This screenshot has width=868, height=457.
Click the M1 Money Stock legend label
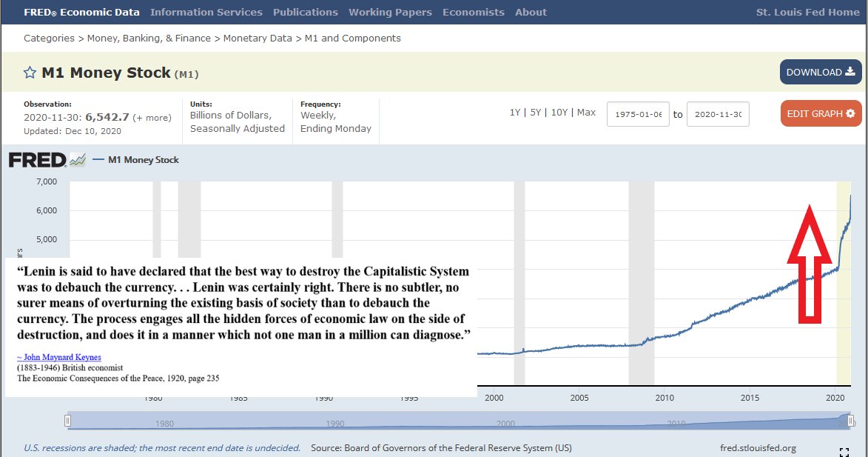(x=144, y=159)
